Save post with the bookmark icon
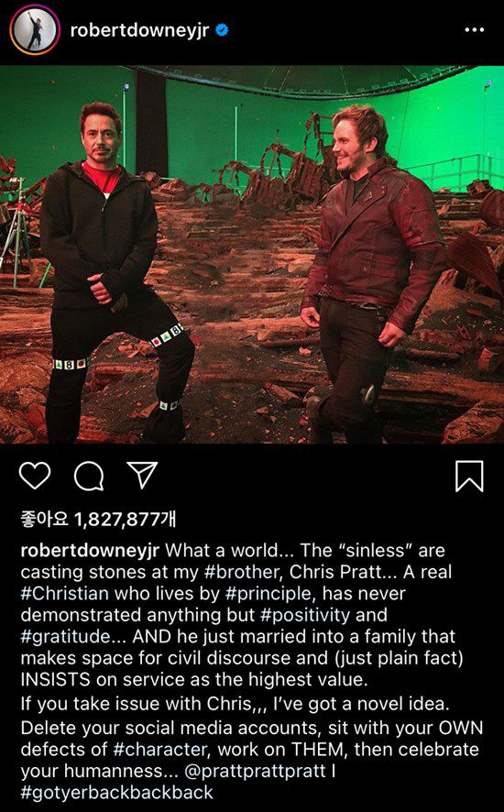The width and height of the screenshot is (504, 812). pyautogui.click(x=469, y=476)
